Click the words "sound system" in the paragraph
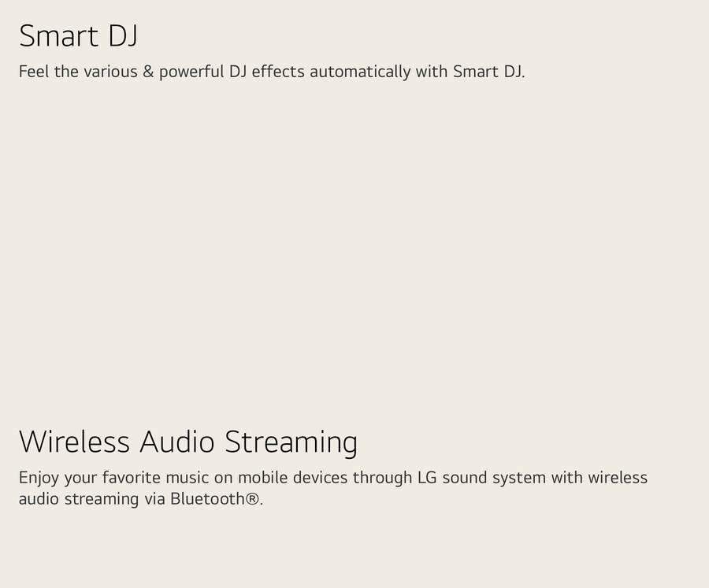709x588 pixels. click(494, 478)
